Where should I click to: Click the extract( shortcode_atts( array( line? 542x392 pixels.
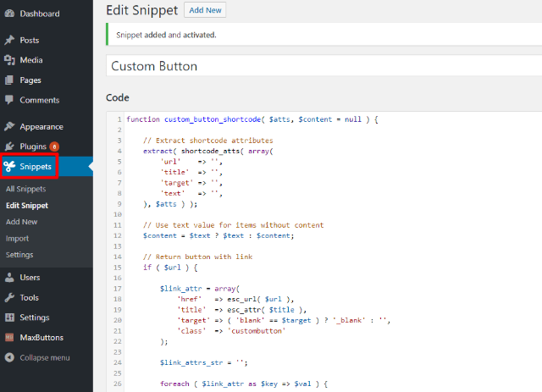(208, 151)
